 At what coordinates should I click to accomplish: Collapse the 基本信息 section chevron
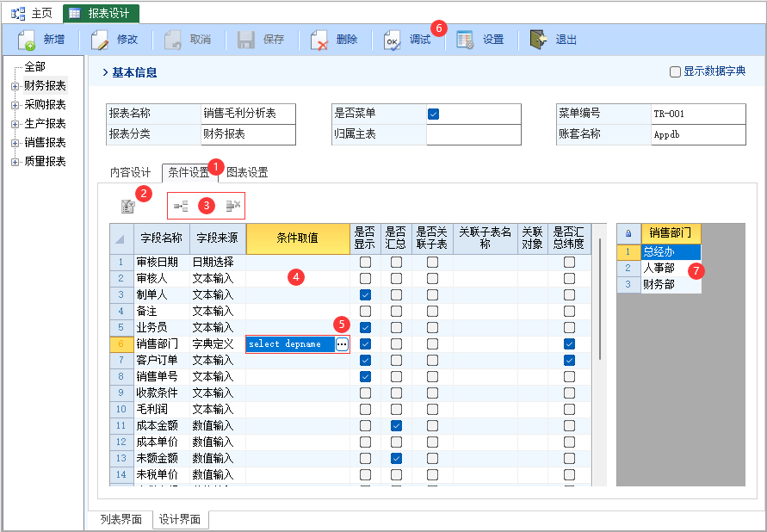[x=105, y=72]
